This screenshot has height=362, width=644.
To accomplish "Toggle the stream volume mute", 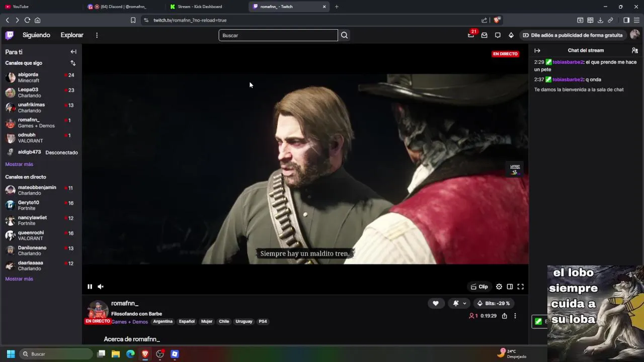I will pos(101,287).
